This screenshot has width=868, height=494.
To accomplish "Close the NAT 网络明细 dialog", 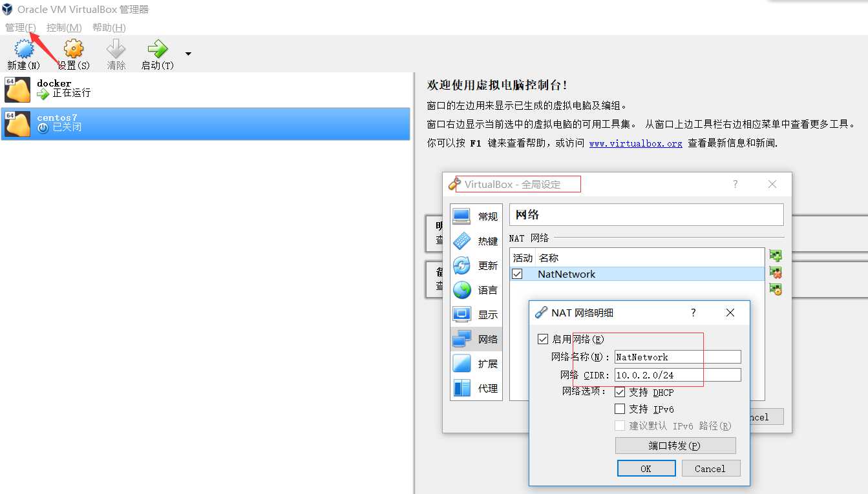I will click(x=730, y=313).
